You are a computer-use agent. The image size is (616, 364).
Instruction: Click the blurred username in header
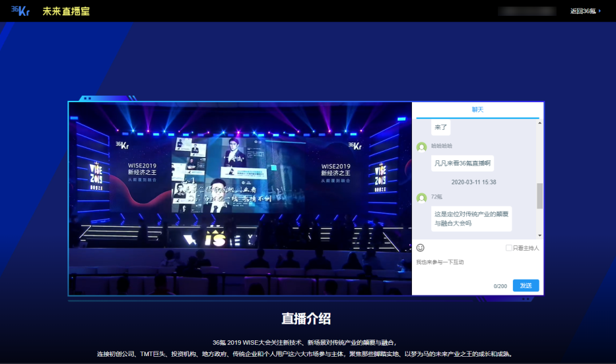click(x=528, y=11)
